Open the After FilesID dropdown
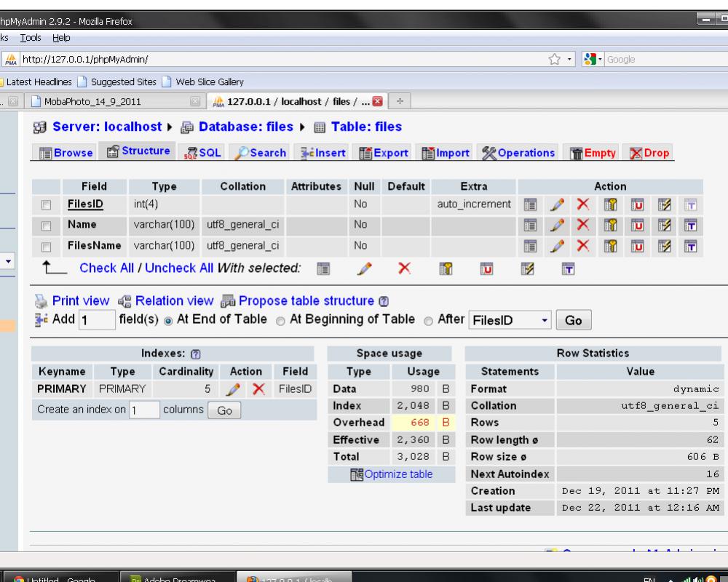 pos(510,320)
